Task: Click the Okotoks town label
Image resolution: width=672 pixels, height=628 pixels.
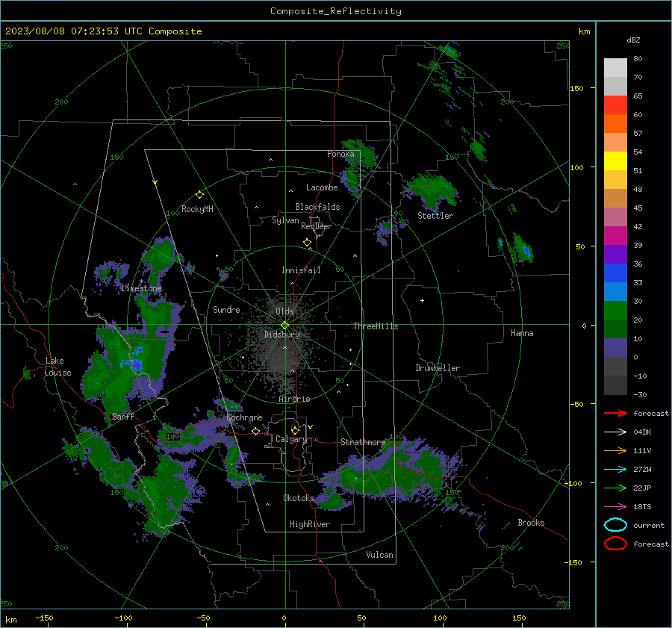Action: coord(299,497)
